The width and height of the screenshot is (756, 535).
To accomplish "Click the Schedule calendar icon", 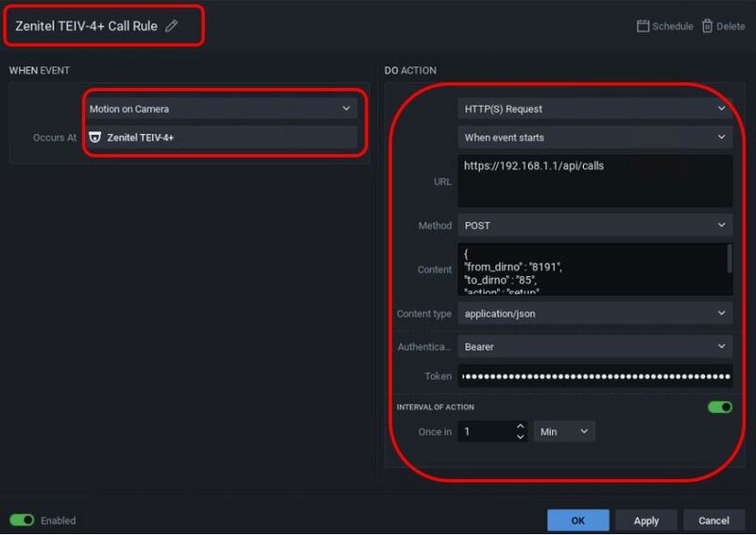I will point(644,26).
